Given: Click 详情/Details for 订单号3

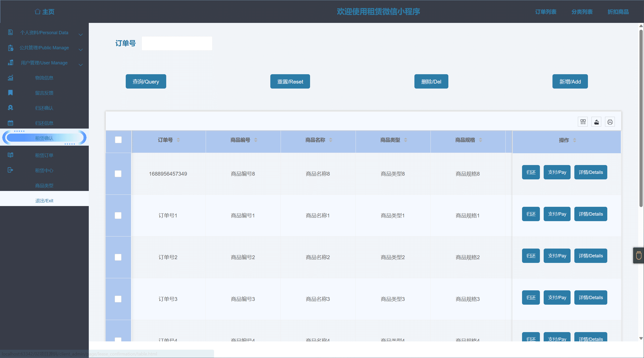Looking at the screenshot, I should pyautogui.click(x=591, y=298).
